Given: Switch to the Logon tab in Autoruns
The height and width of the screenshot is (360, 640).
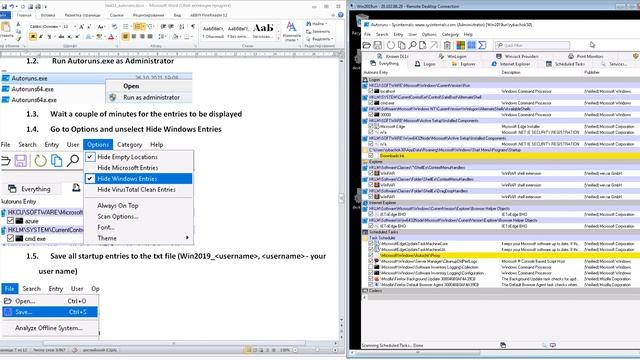Looking at the screenshot, I should [x=425, y=64].
